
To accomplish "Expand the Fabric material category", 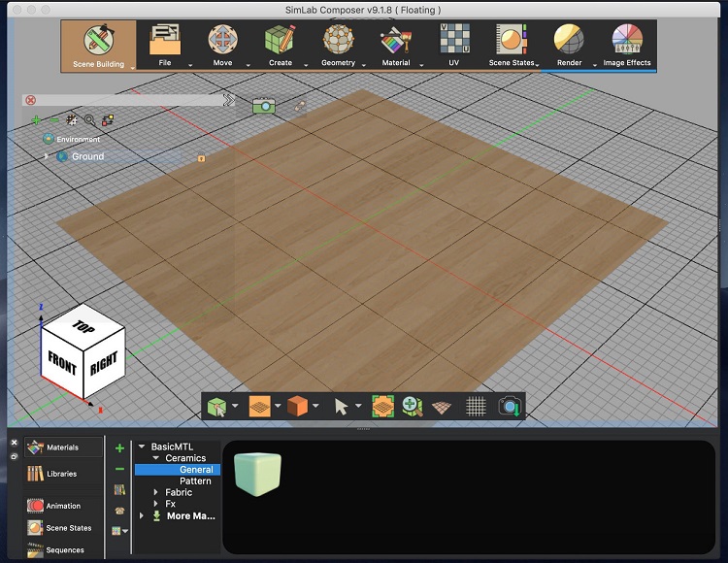I will click(156, 493).
